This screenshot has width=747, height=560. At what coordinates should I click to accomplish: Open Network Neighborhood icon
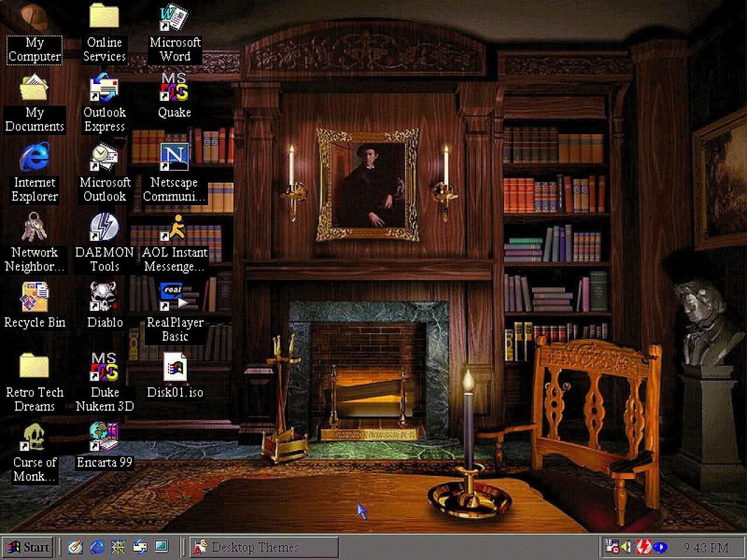pos(34,243)
